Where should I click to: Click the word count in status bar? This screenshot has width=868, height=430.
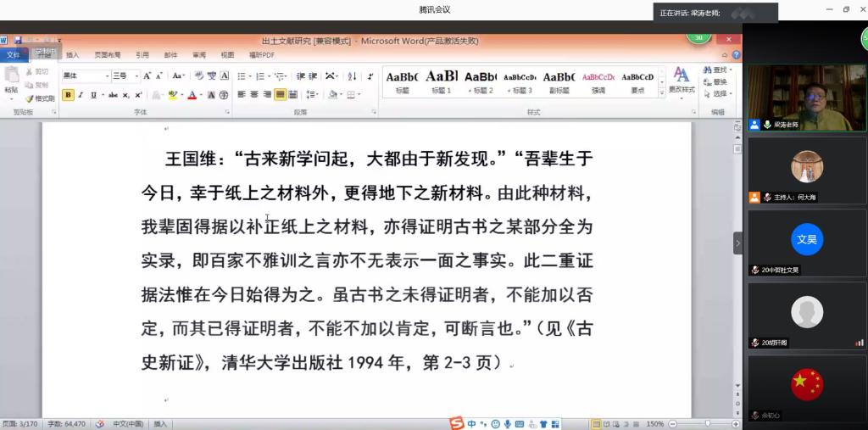click(66, 424)
